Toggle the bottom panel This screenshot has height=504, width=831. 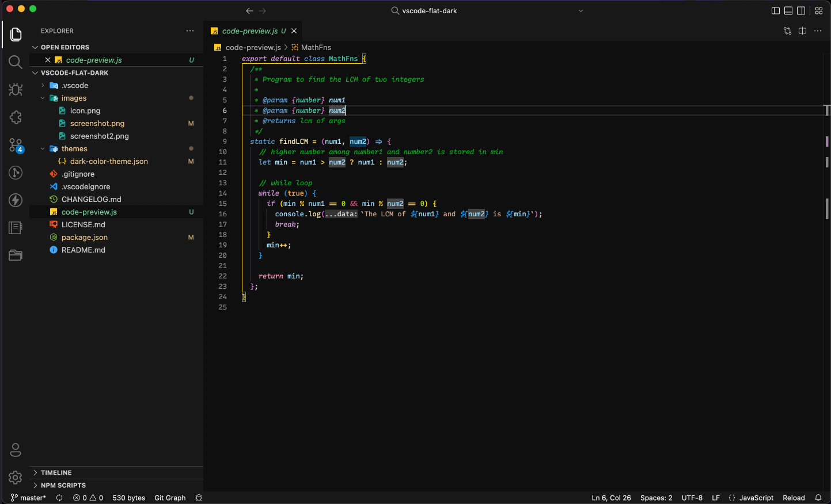788,11
